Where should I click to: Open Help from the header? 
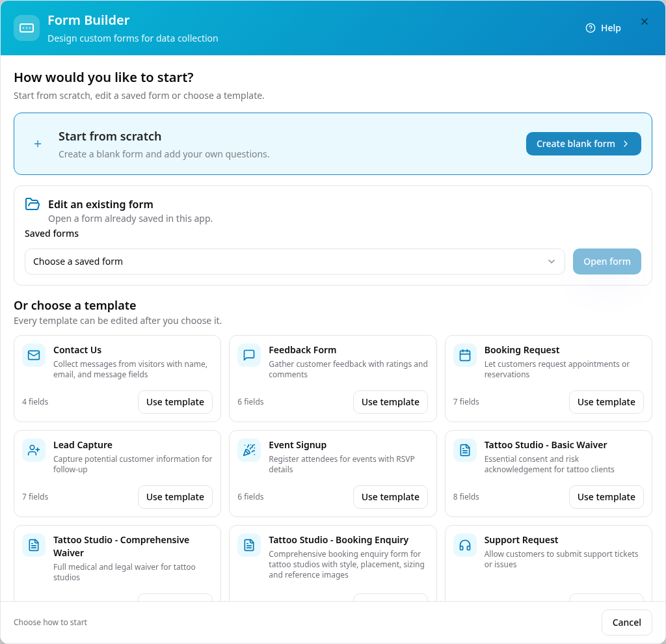click(x=603, y=28)
